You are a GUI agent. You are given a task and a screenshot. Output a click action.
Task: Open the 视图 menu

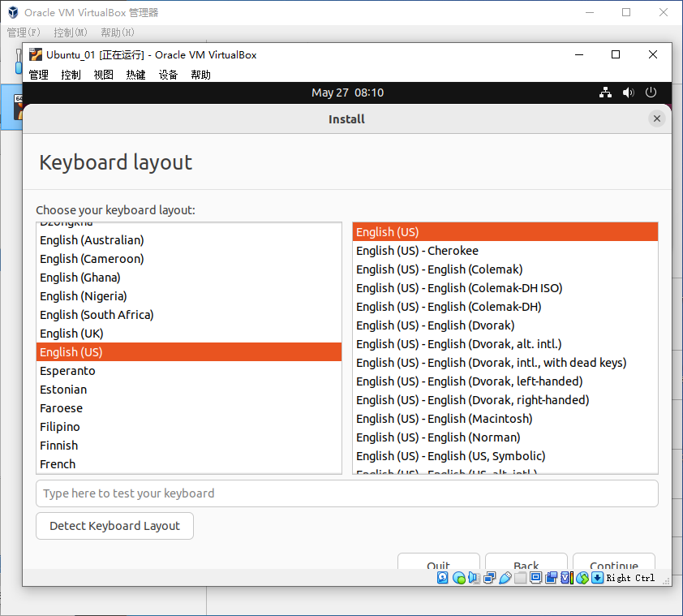103,75
